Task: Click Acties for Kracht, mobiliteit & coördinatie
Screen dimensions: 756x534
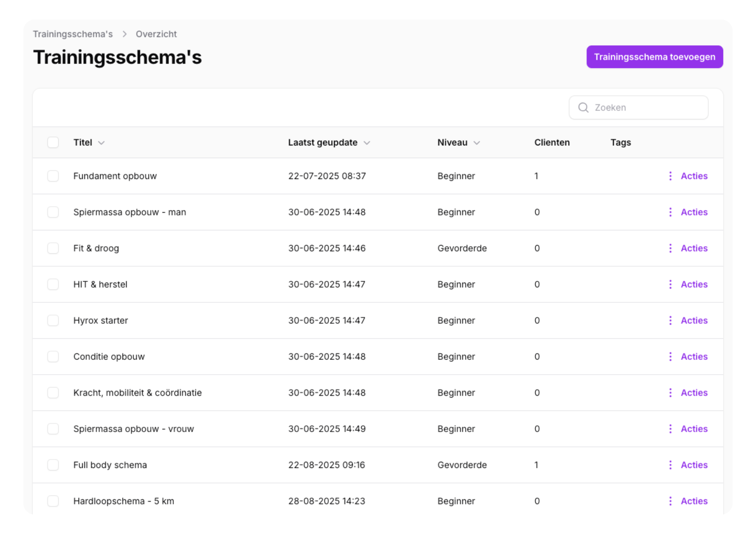Action: point(694,393)
